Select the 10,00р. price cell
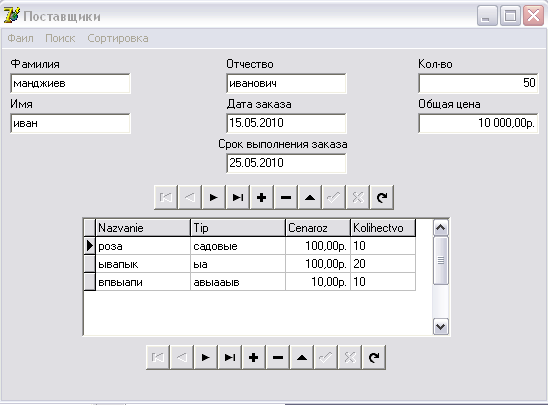Screen dimensions: 548x405 tap(318, 282)
